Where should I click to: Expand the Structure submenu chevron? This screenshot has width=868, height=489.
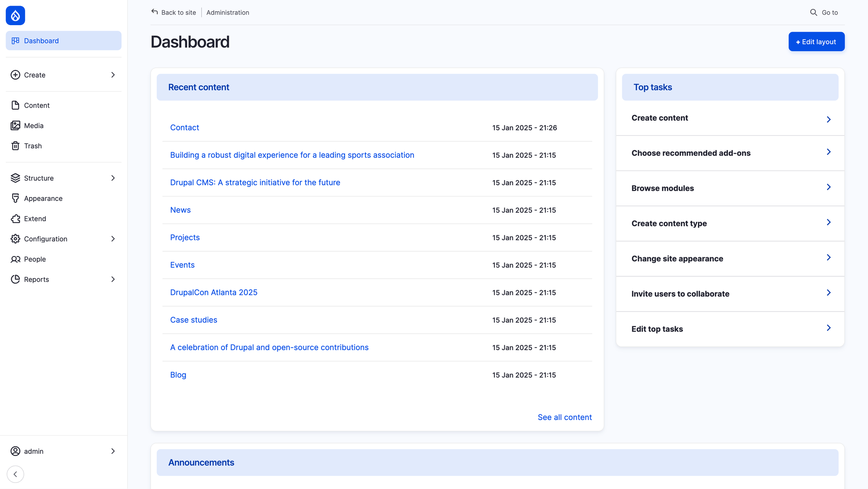113,178
